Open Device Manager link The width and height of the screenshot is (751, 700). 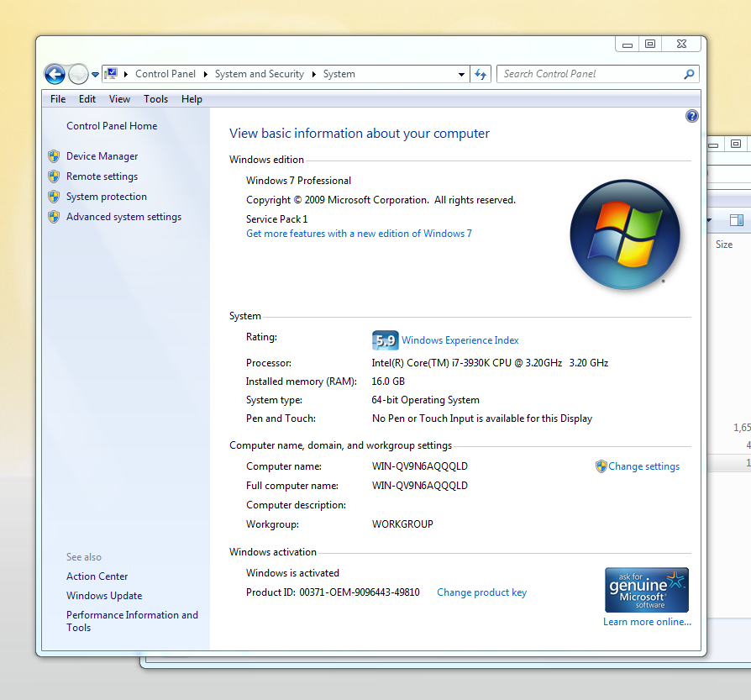coord(102,156)
